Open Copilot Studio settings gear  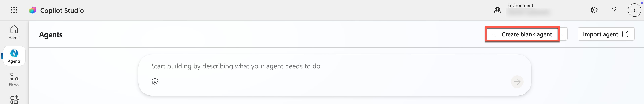(x=594, y=10)
